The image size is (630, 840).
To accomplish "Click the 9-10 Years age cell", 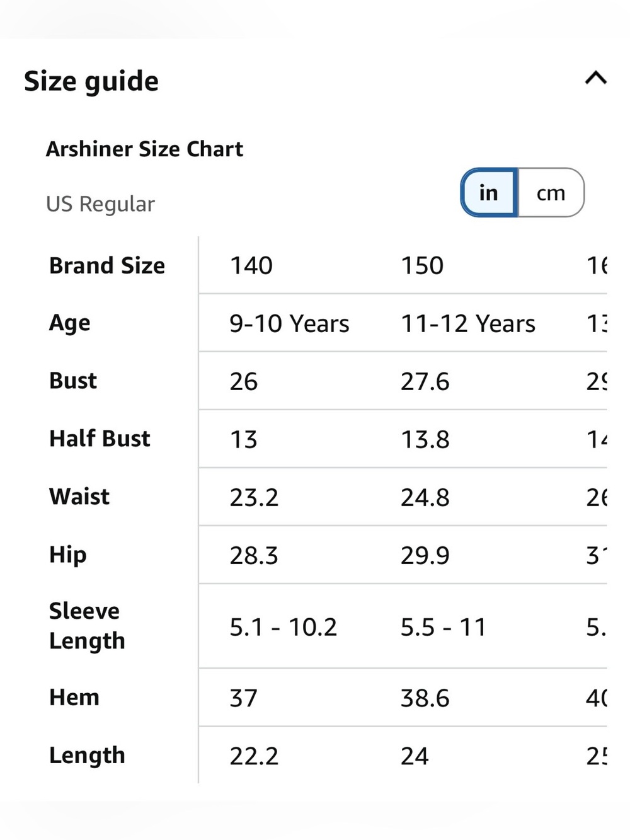I will pyautogui.click(x=289, y=324).
